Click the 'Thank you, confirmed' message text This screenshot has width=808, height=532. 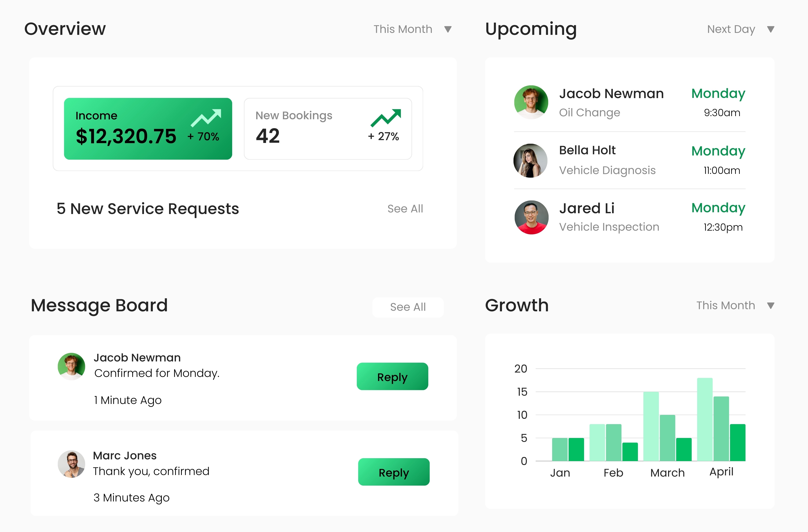click(151, 471)
